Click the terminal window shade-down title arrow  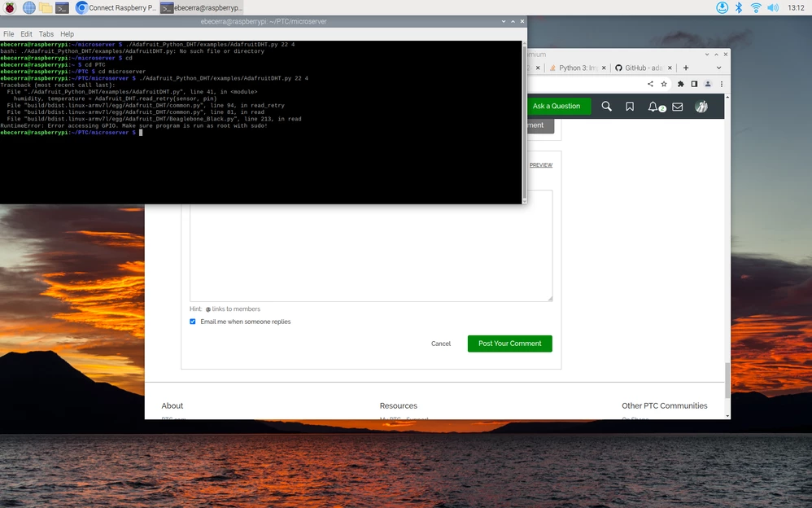(x=504, y=21)
